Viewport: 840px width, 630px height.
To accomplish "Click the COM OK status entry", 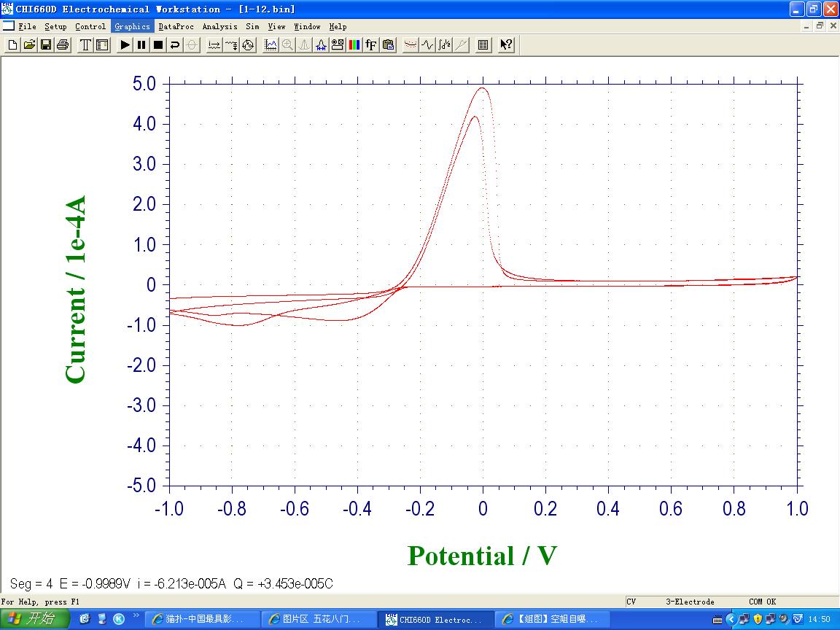I will [762, 602].
